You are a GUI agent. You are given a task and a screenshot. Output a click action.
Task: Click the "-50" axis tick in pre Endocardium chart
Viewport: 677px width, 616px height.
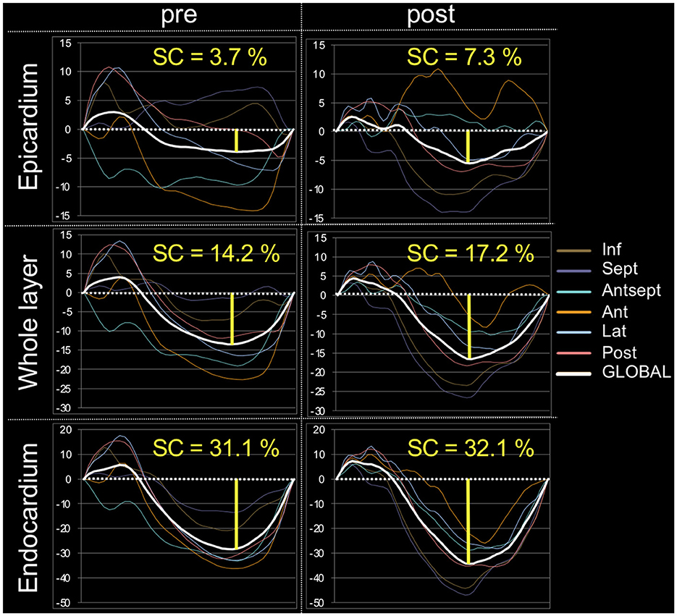pos(63,603)
